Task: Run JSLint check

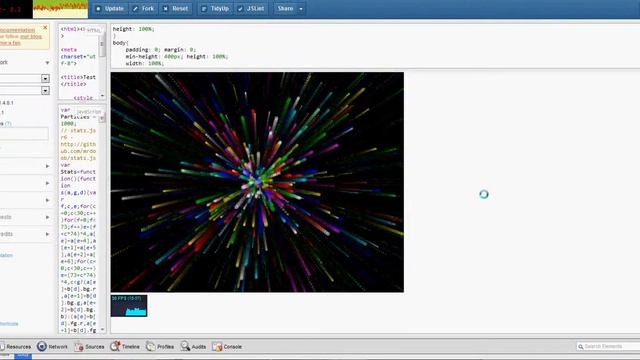Action: pyautogui.click(x=251, y=9)
